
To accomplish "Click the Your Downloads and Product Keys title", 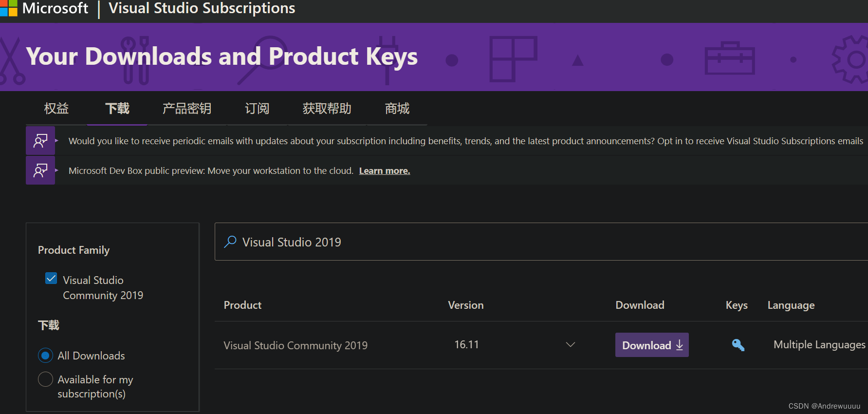I will tap(222, 56).
